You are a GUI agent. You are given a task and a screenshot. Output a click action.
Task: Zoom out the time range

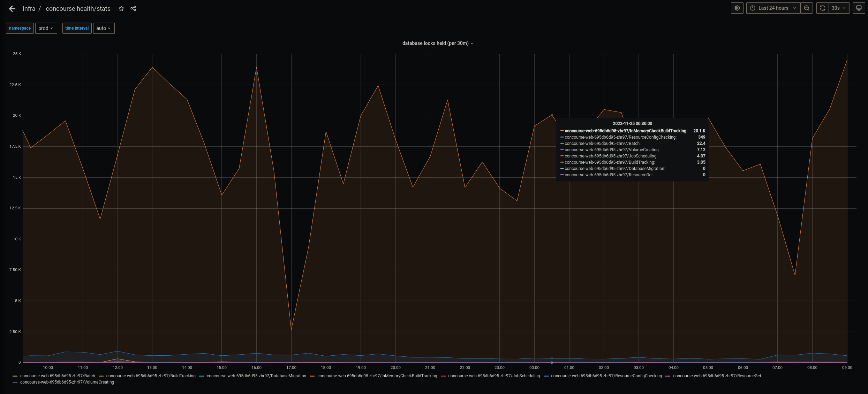pyautogui.click(x=806, y=8)
